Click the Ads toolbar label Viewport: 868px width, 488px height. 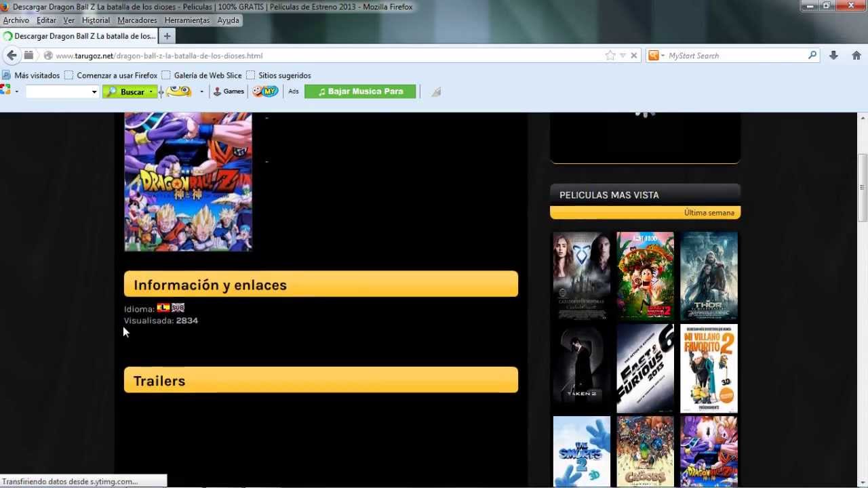tap(294, 91)
